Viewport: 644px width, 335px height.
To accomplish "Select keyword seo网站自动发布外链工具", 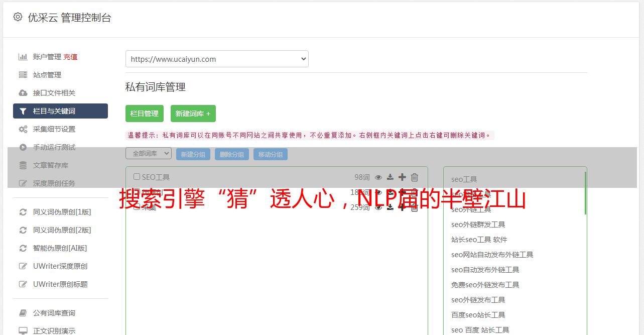I will [x=492, y=255].
